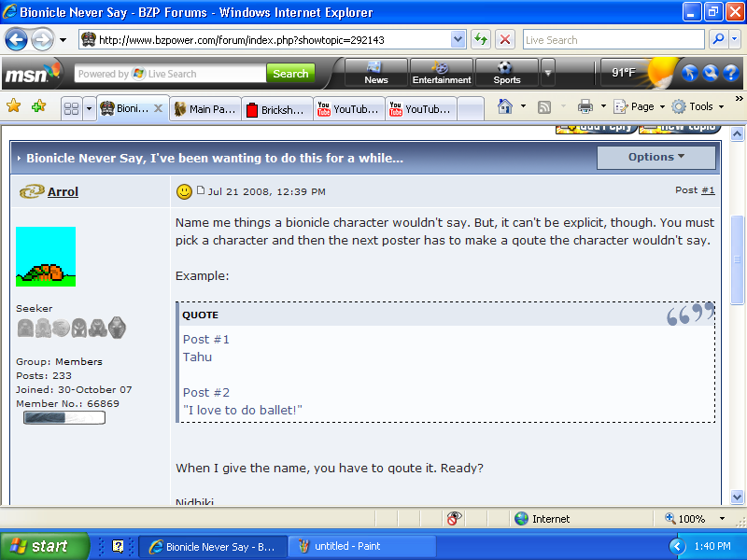Stop loading with the red X button
Image resolution: width=747 pixels, height=560 pixels.
pyautogui.click(x=505, y=39)
